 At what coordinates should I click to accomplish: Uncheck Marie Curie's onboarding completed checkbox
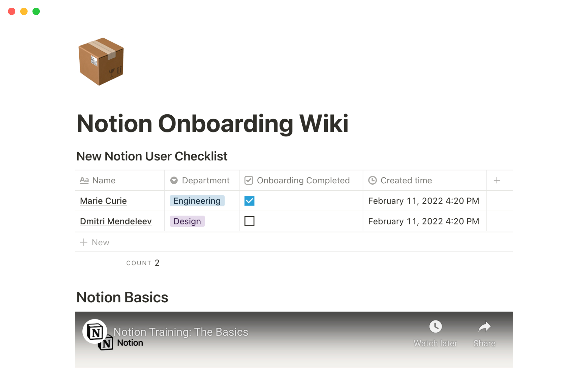point(249,201)
